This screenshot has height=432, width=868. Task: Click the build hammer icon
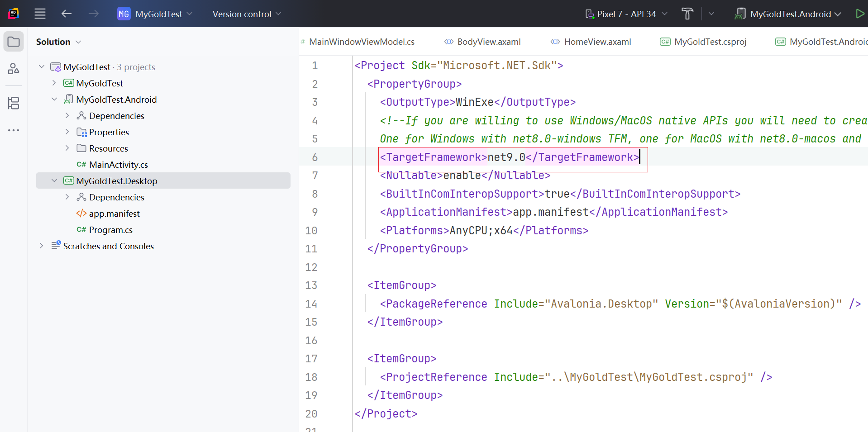coord(687,14)
